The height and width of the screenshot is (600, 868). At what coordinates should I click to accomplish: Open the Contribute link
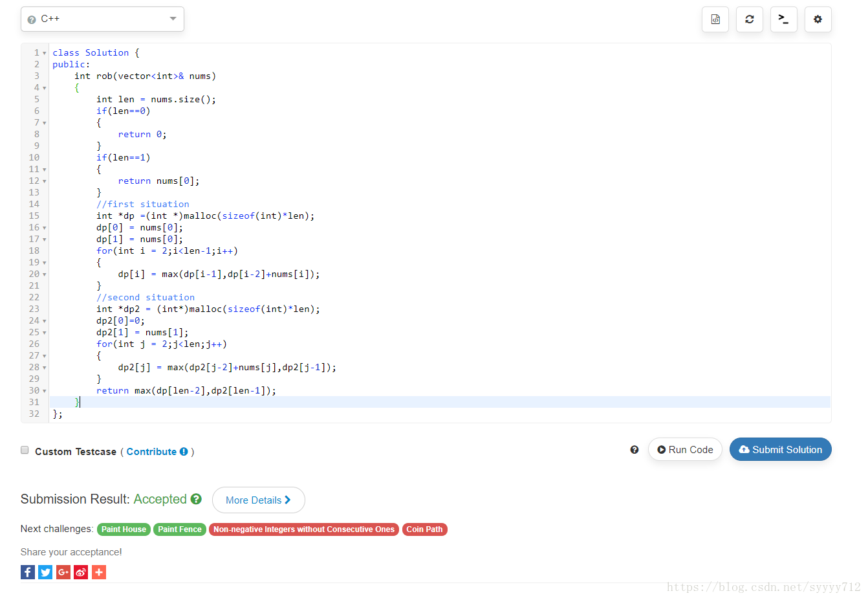(151, 452)
